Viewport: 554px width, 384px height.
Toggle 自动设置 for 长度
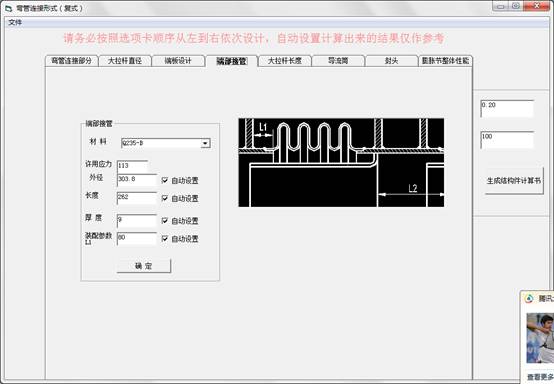point(165,199)
